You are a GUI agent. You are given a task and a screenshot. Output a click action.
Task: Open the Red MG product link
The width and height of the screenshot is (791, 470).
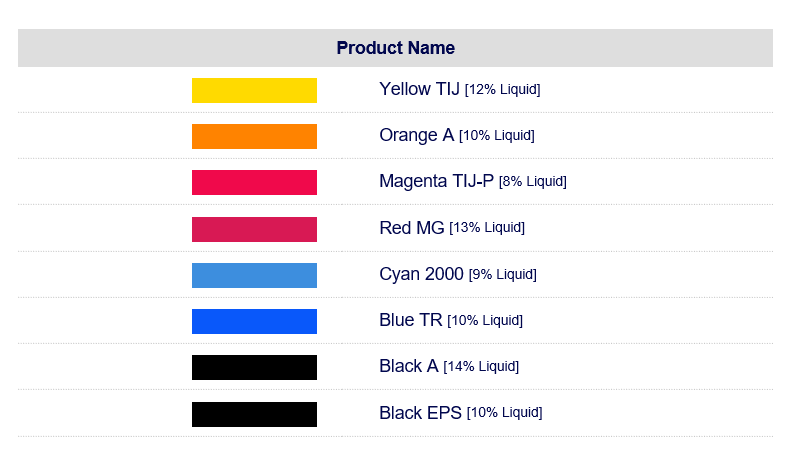[x=412, y=228]
